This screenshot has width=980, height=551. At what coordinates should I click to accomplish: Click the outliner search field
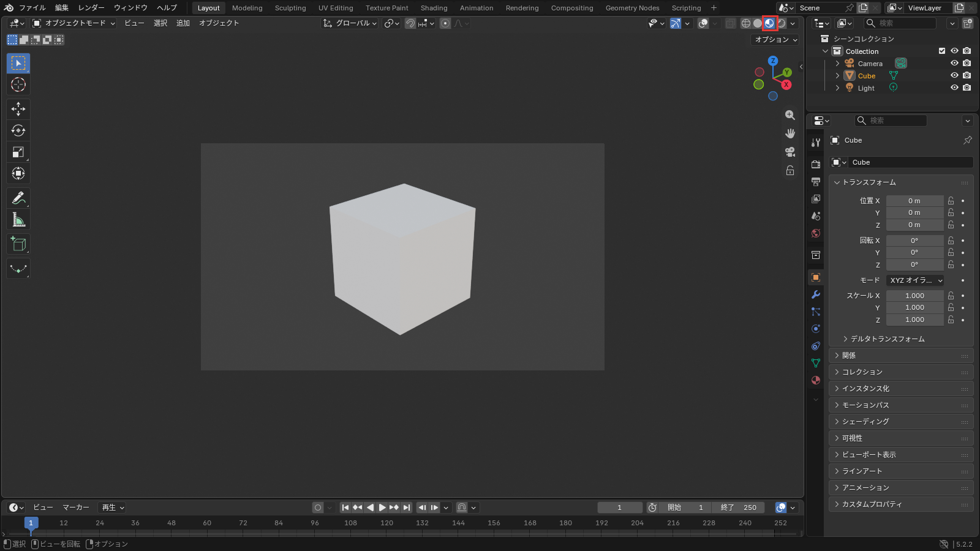coord(900,23)
